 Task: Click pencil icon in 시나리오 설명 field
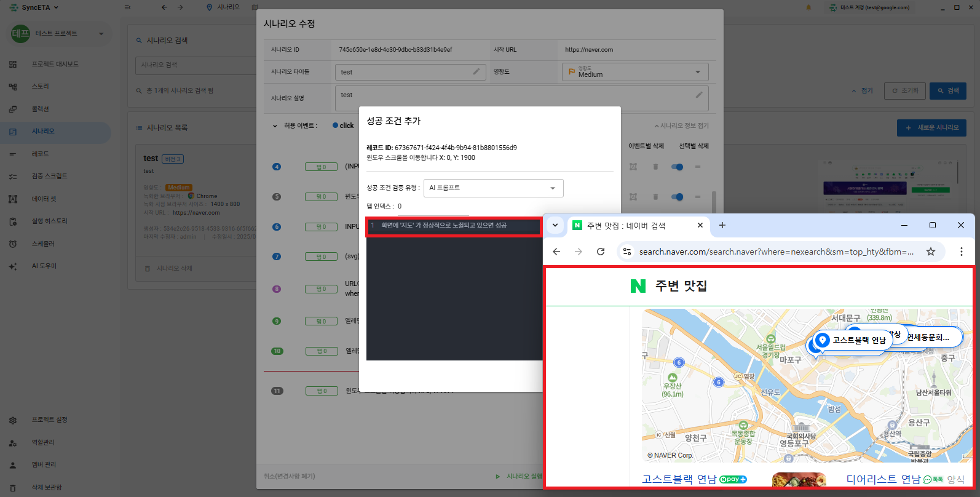click(x=699, y=95)
